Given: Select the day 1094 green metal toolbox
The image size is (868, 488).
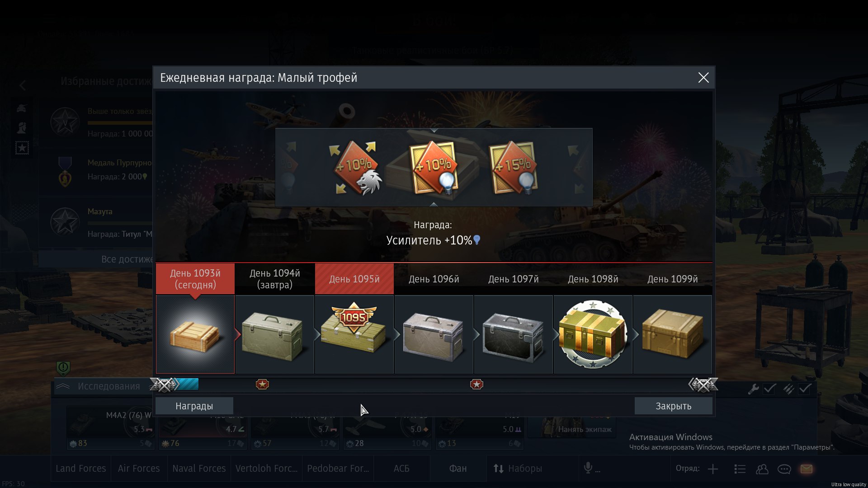Looking at the screenshot, I should point(275,334).
